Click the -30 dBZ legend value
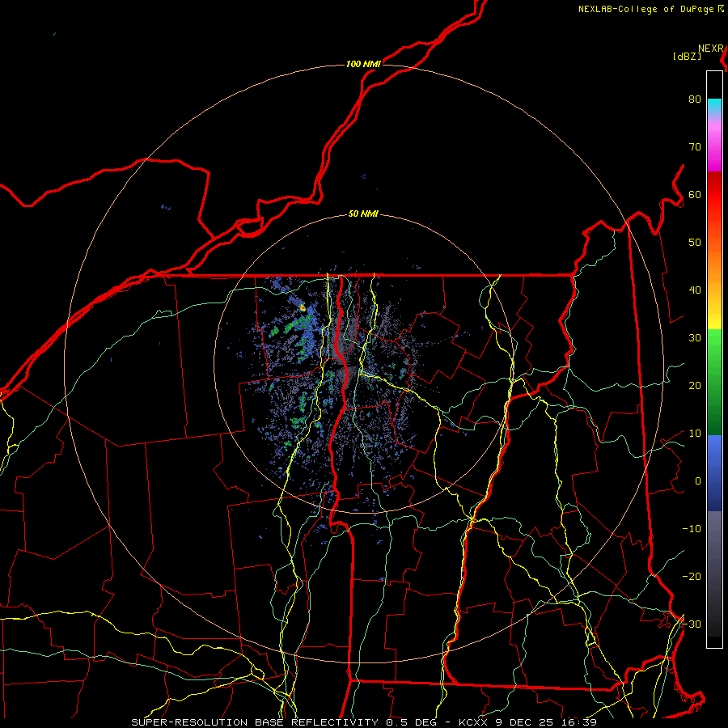The width and height of the screenshot is (728, 728). [692, 624]
